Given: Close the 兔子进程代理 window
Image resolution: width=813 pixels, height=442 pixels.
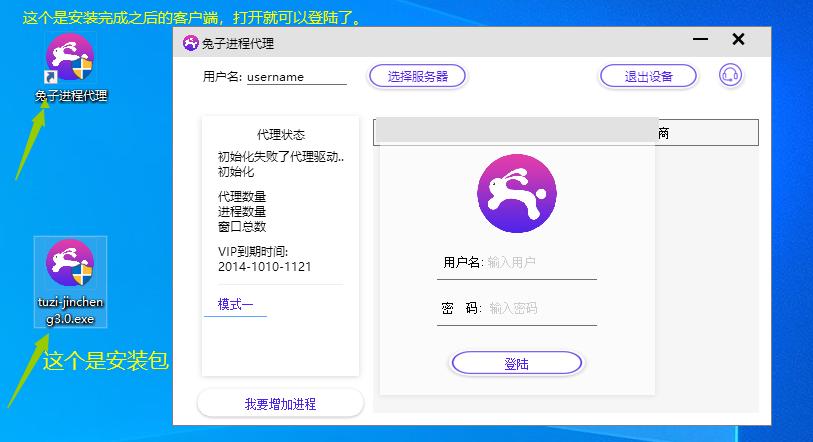Looking at the screenshot, I should tap(738, 40).
